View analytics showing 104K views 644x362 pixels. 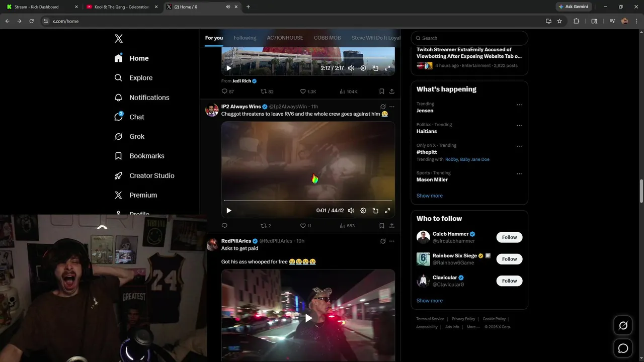click(x=348, y=92)
